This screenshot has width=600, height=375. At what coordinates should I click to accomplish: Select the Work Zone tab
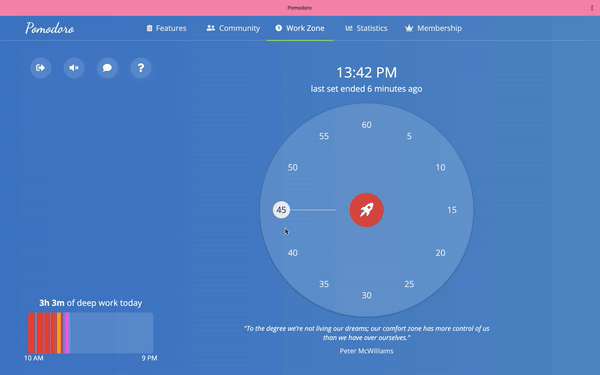pyautogui.click(x=300, y=28)
